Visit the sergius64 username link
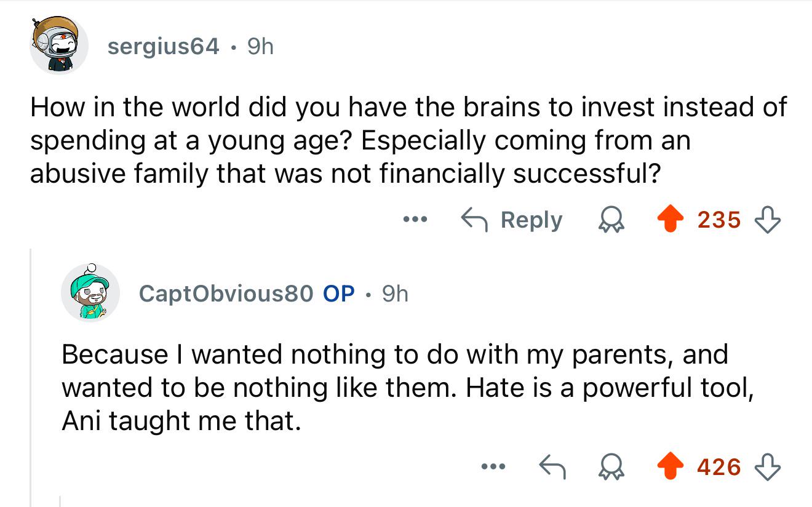 [x=163, y=46]
